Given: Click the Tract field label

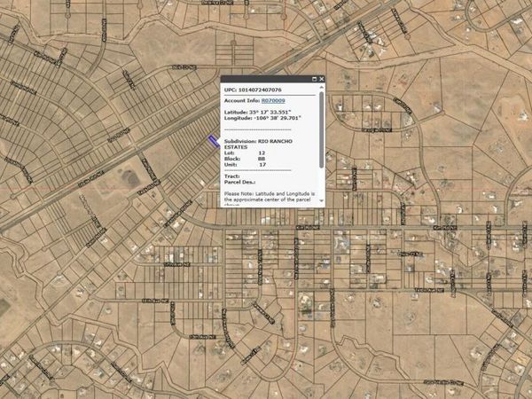Looking at the screenshot, I should click(231, 176).
